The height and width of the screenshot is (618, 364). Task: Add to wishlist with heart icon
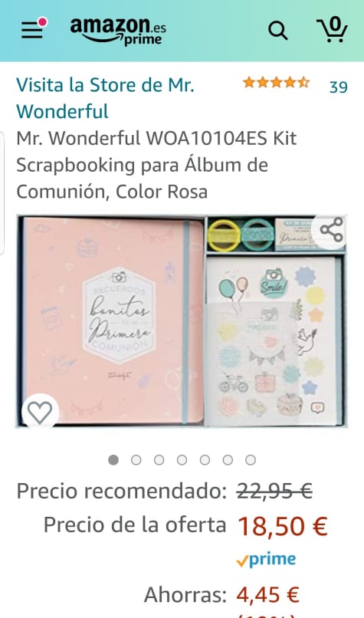41,413
